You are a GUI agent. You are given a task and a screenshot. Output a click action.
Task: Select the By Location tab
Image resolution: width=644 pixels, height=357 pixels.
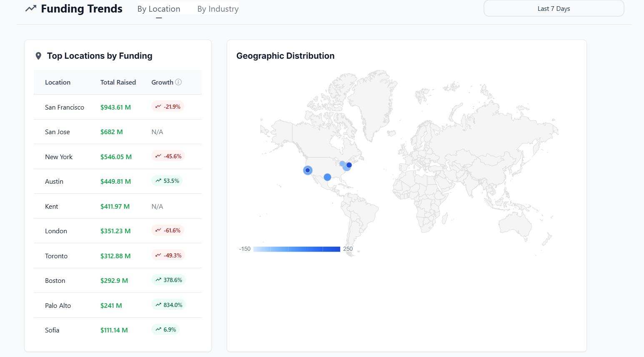coord(159,8)
